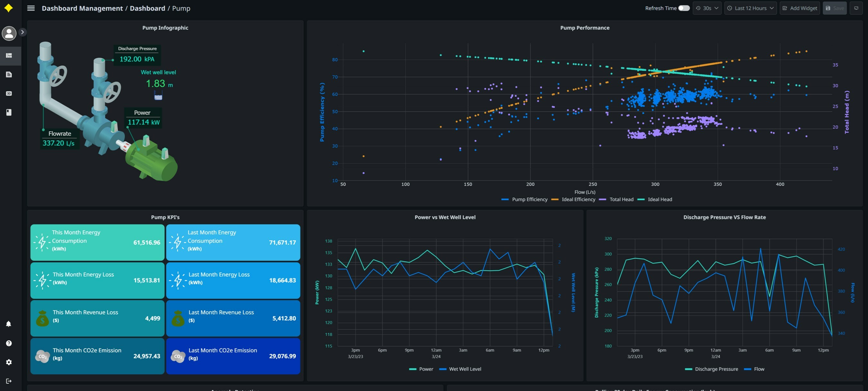Toggle the Refresh Time switch
Image resolution: width=868 pixels, height=391 pixels.
(x=684, y=8)
